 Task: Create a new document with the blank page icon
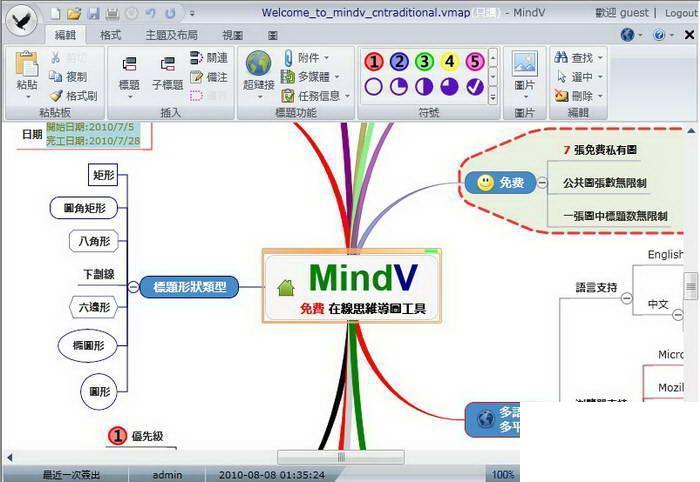tap(55, 13)
